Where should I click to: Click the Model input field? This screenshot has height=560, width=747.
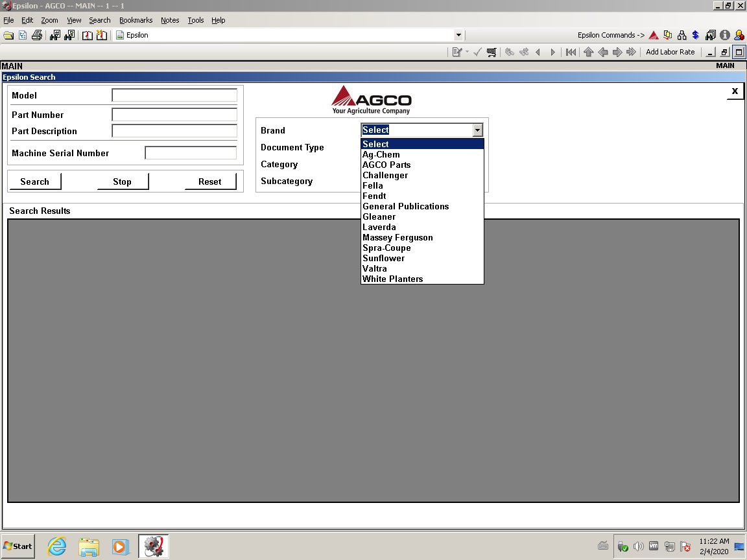pos(174,95)
